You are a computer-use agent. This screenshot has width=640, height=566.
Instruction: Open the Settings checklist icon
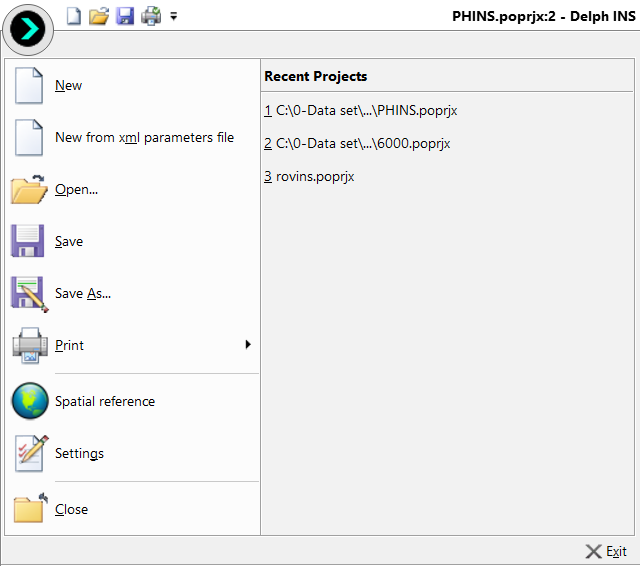click(29, 454)
